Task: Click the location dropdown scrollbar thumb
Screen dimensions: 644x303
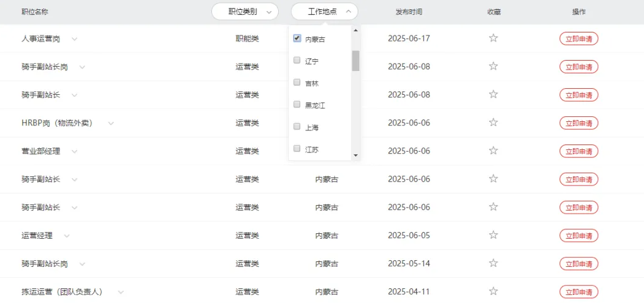Action: click(355, 61)
